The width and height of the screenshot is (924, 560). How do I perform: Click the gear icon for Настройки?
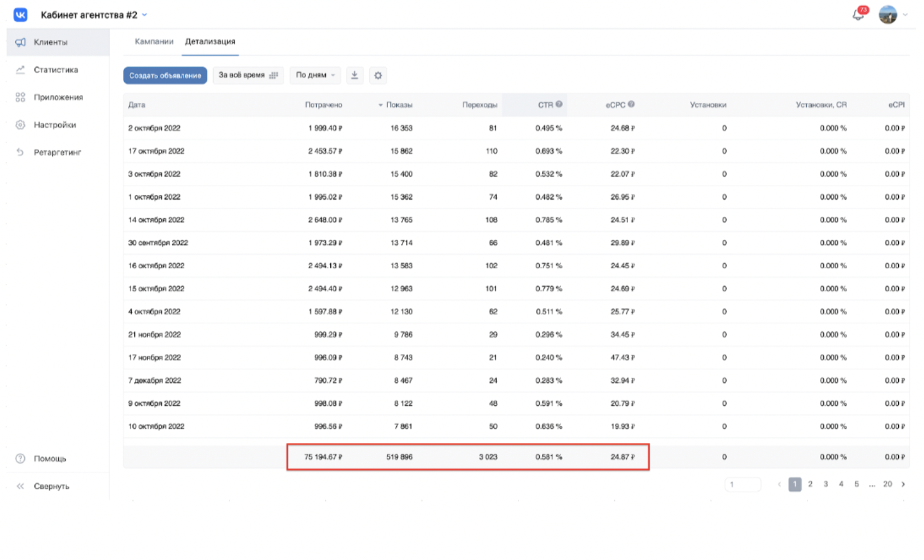click(x=21, y=125)
